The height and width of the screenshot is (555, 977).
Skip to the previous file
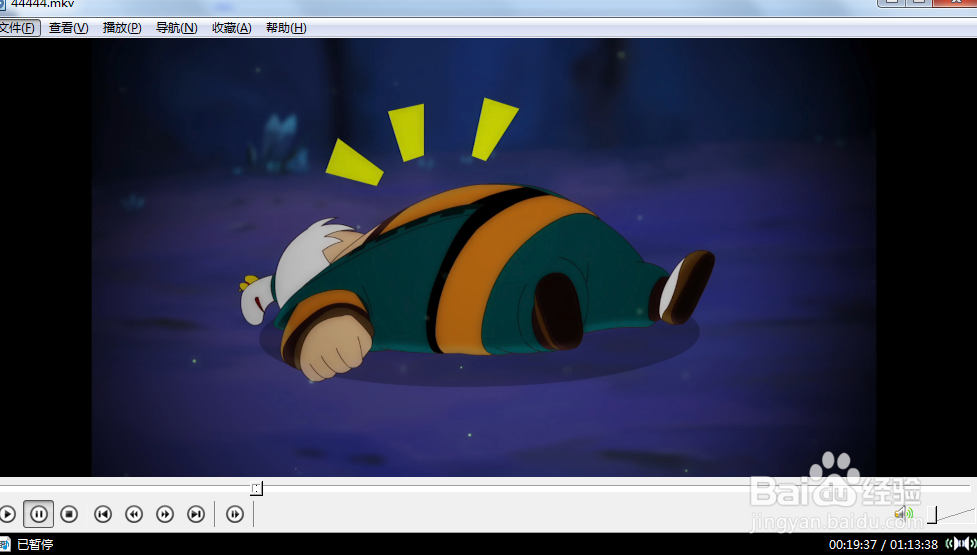tap(103, 515)
